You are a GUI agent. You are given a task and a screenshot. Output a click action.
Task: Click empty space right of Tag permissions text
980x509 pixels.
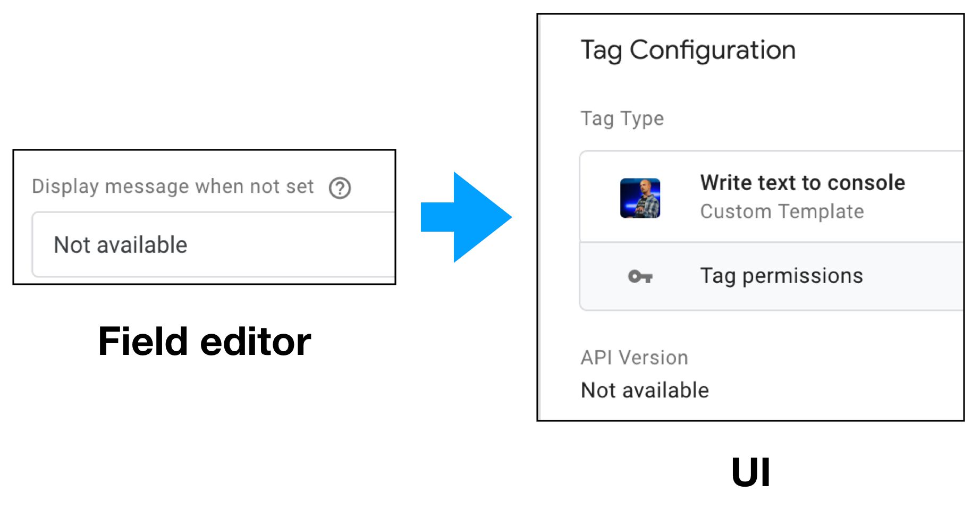click(914, 276)
